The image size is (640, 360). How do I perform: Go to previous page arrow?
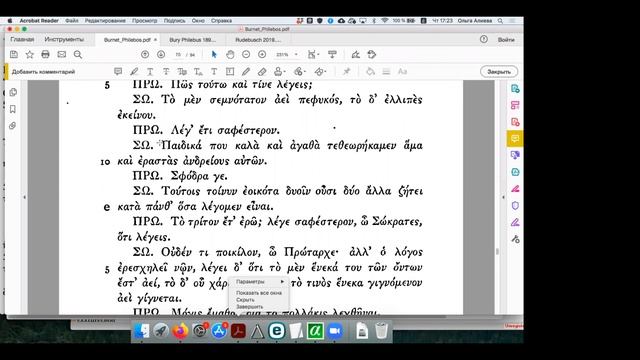coord(145,54)
